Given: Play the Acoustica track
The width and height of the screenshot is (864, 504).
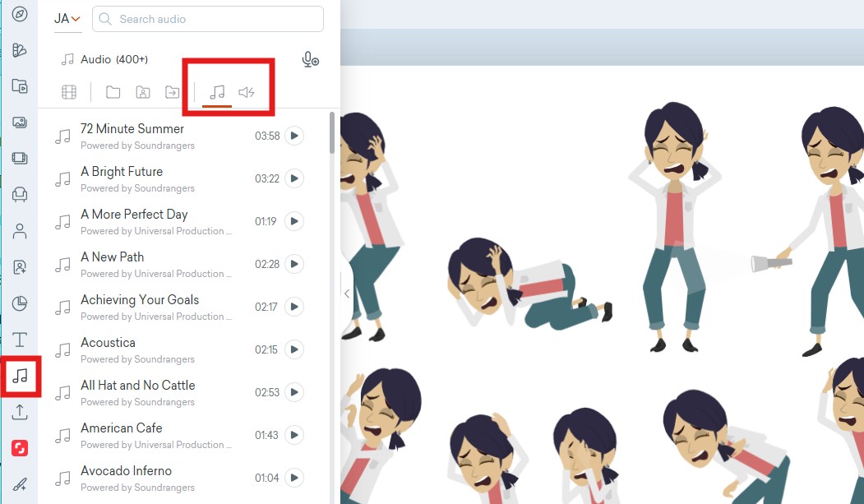Looking at the screenshot, I should [294, 349].
